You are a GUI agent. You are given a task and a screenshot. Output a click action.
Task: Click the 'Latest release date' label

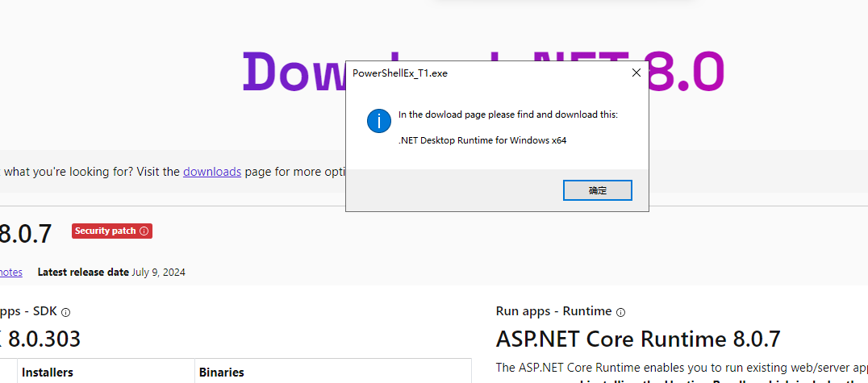pos(83,272)
